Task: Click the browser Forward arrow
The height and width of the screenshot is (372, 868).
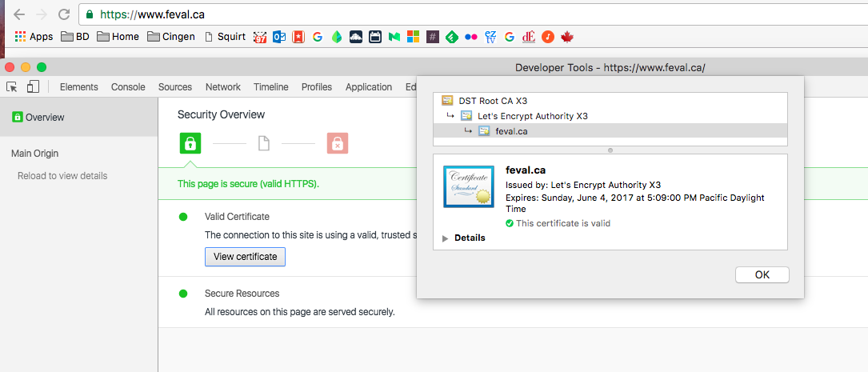Action: pos(42,14)
